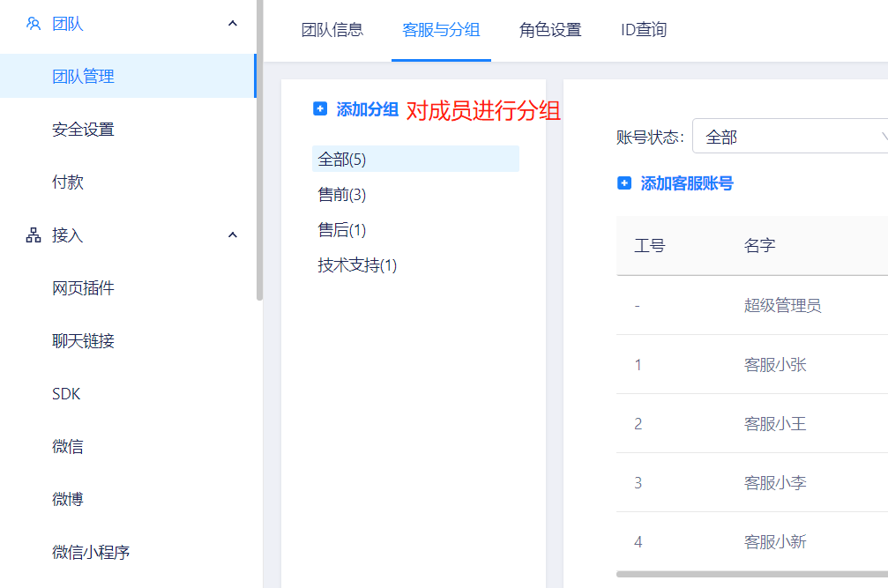The height and width of the screenshot is (588, 888).
Task: Click the 添加分组 link
Action: coord(368,108)
